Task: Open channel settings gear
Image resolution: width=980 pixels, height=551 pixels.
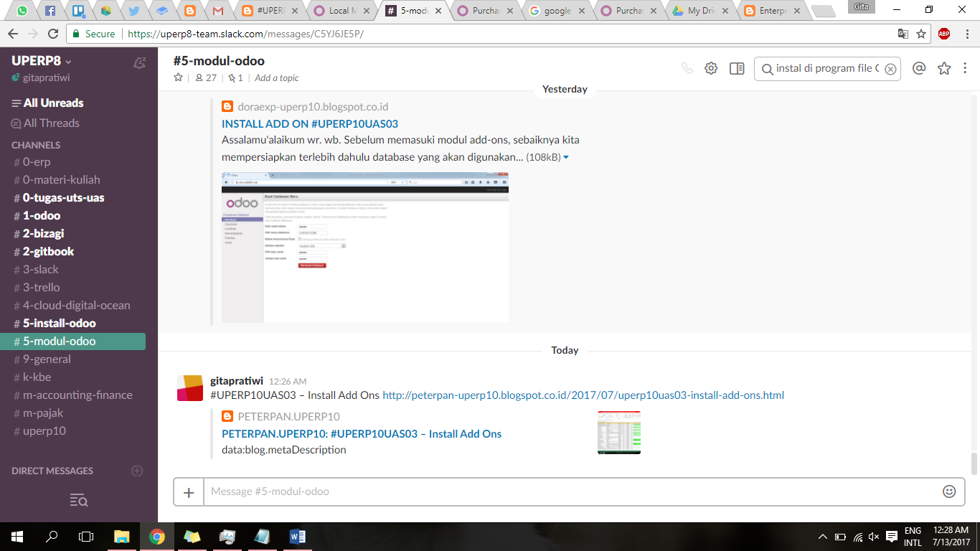Action: (711, 68)
